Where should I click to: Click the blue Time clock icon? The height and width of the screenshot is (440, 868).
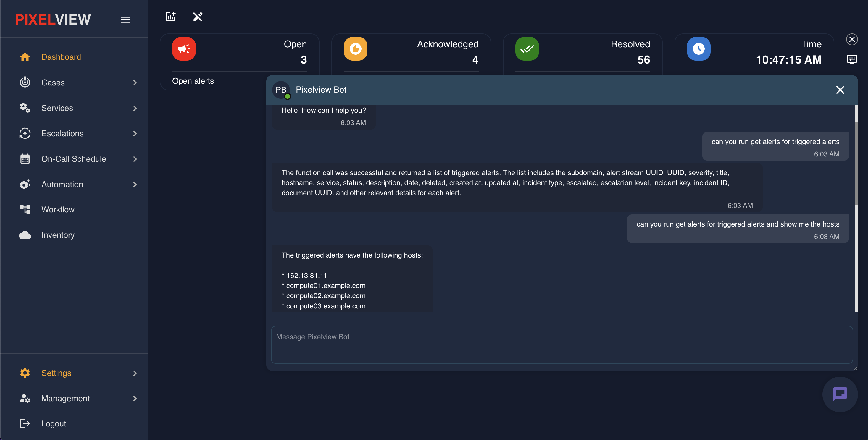coord(698,49)
